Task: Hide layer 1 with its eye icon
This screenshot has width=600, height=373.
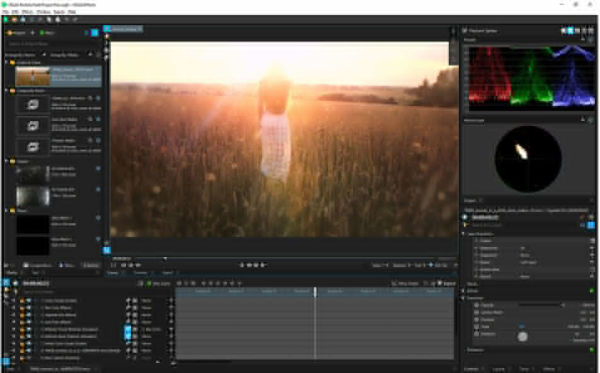Action: point(28,301)
